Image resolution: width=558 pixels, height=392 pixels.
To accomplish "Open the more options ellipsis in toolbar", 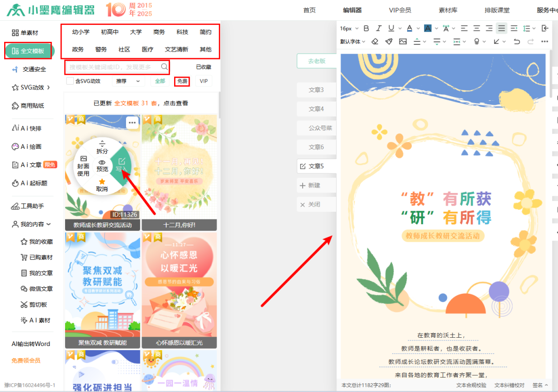I will click(545, 41).
